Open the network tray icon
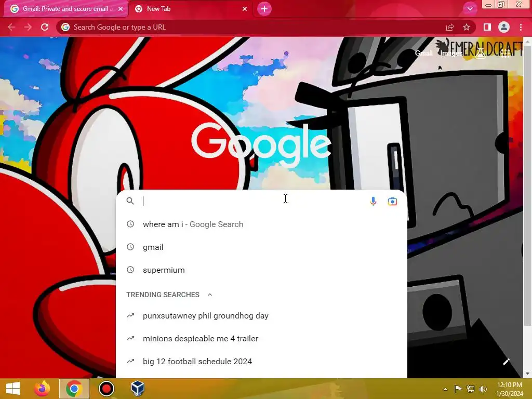 coord(471,389)
